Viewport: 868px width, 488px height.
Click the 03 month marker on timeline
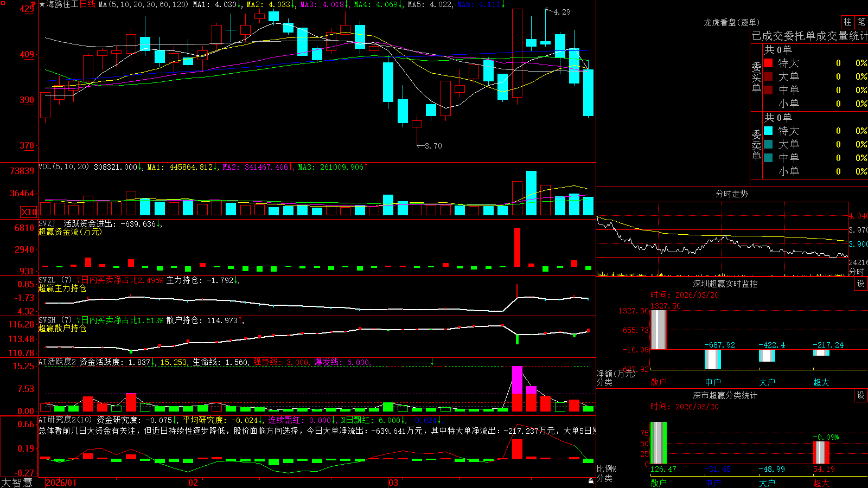tap(393, 483)
